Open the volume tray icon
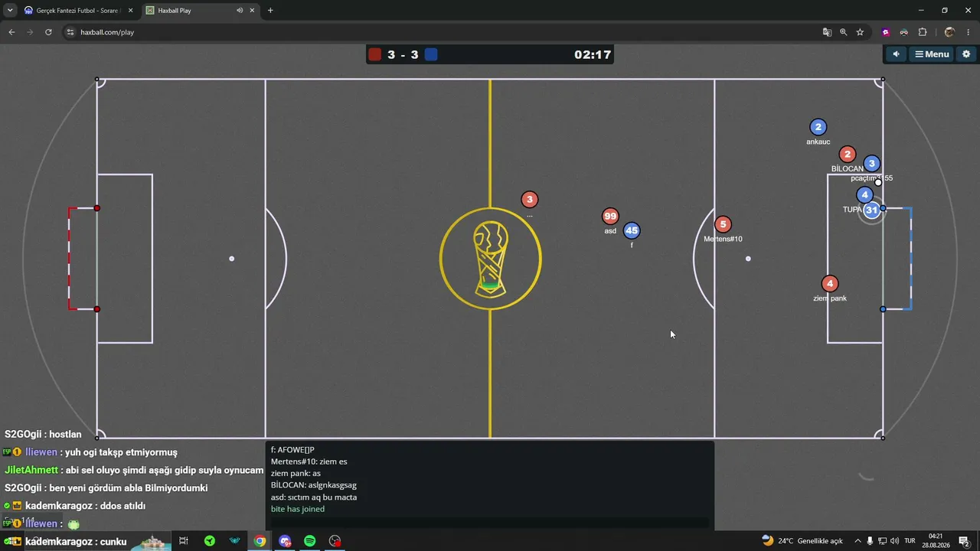The height and width of the screenshot is (551, 980). (x=894, y=541)
